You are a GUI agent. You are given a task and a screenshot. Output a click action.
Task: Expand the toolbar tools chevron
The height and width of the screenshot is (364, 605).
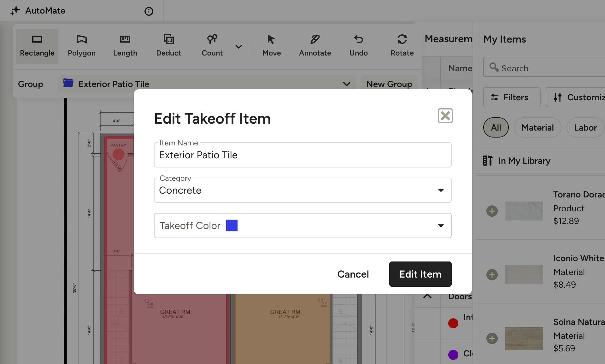[239, 47]
